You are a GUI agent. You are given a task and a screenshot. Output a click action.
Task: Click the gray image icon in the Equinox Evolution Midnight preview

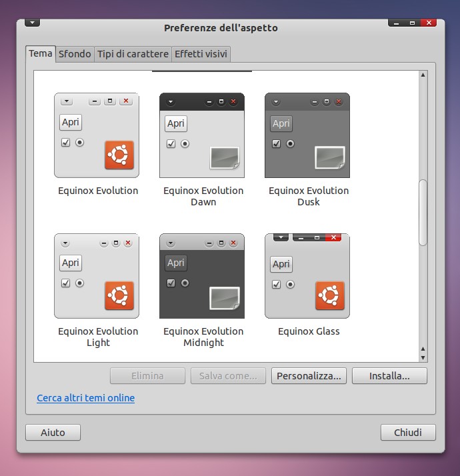225,298
